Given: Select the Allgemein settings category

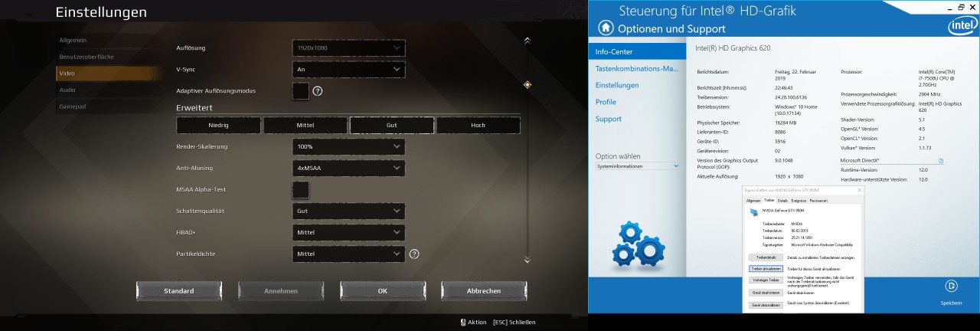Looking at the screenshot, I should 107,39.
